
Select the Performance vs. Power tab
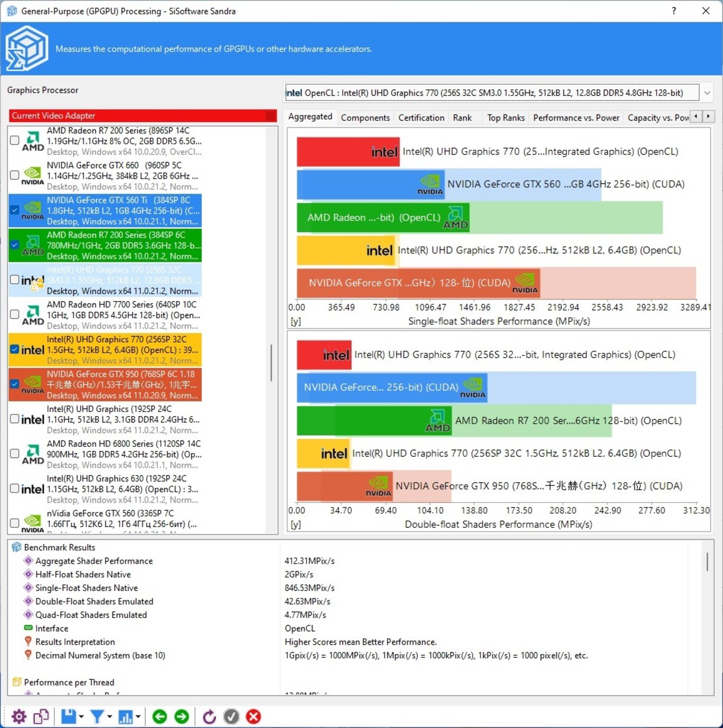(x=576, y=118)
